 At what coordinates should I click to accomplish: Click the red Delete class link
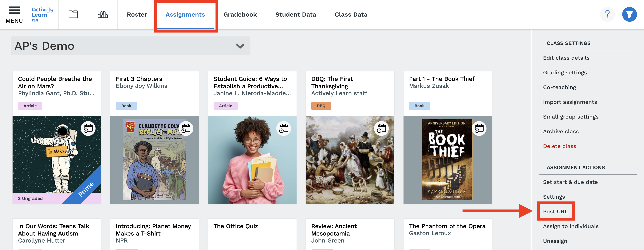(559, 146)
